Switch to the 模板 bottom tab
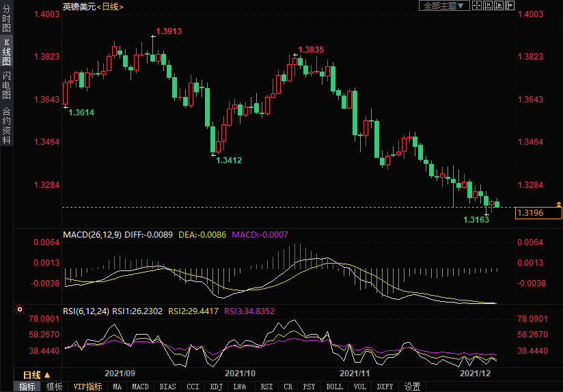 coord(54,387)
